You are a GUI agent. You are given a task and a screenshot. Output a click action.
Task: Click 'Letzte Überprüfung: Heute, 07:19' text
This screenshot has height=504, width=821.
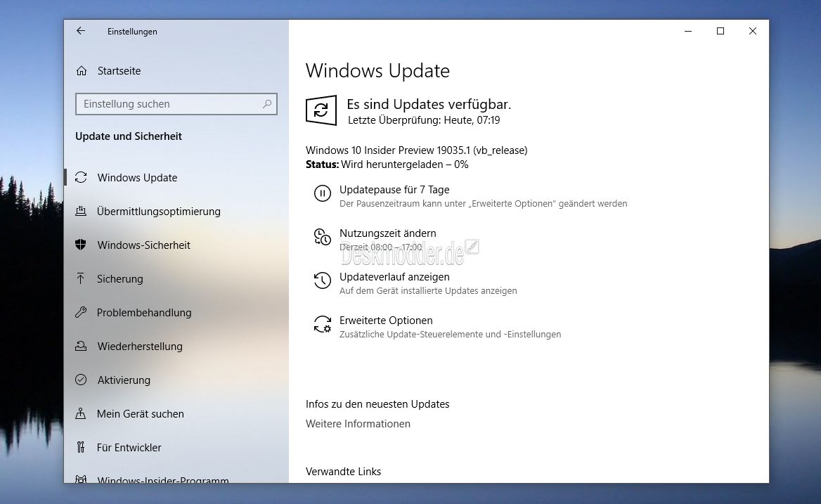point(424,120)
